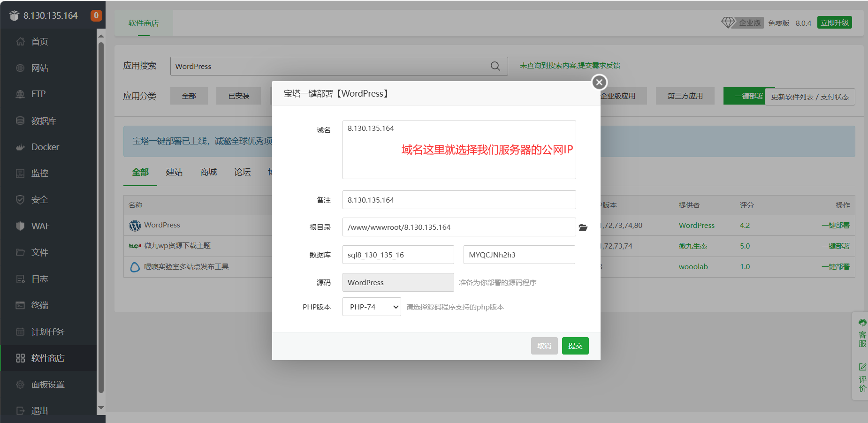
Task: Open the 客服 customer service icon
Action: pos(862,323)
